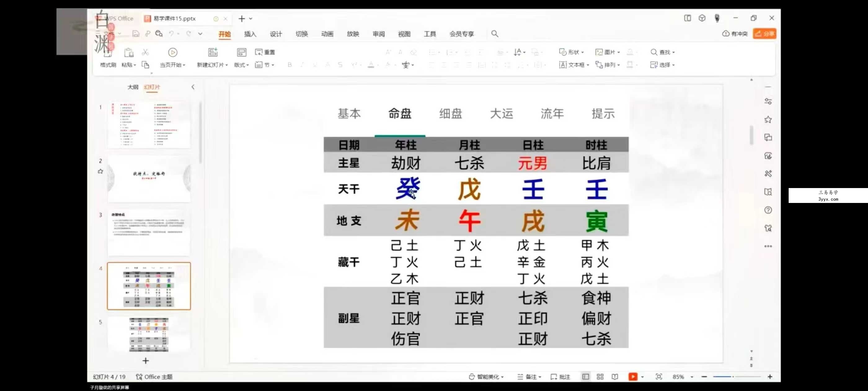Open new document tab plus button

point(241,19)
